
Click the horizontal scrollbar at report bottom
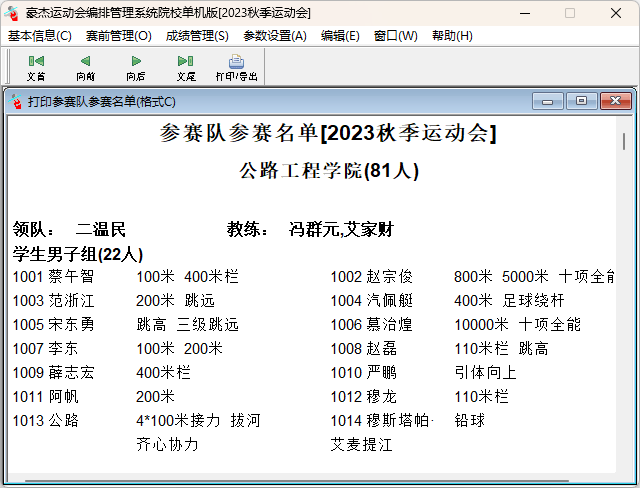pyautogui.click(x=297, y=481)
